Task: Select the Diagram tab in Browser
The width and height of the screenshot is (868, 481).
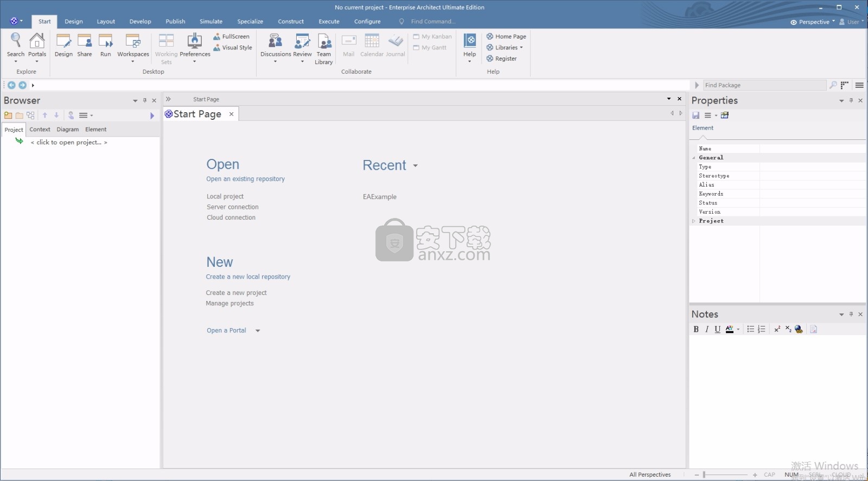Action: click(68, 130)
